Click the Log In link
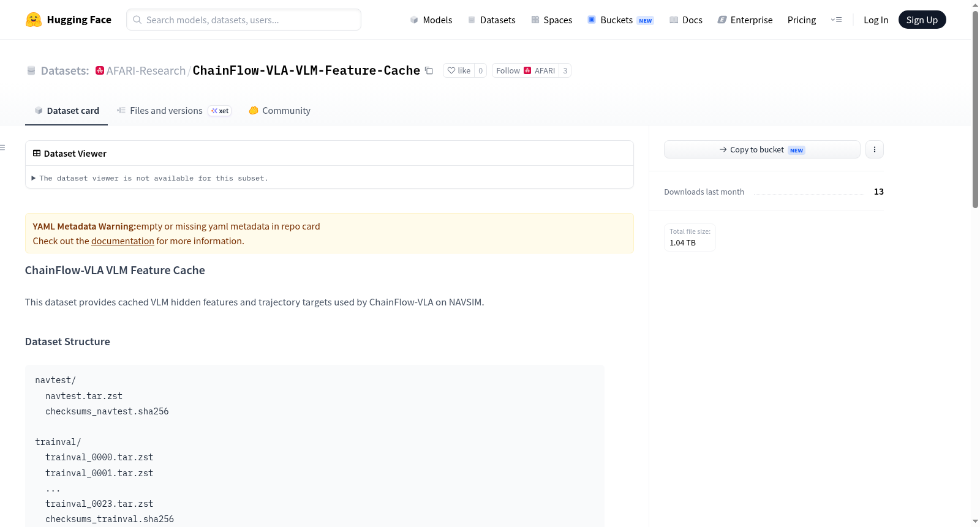 click(876, 20)
